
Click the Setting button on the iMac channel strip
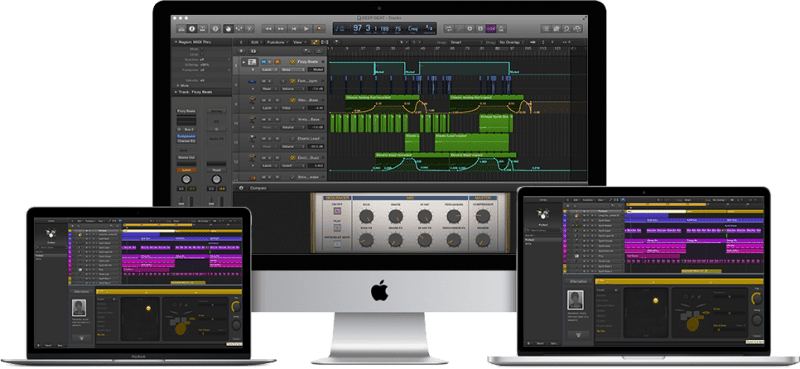(x=216, y=111)
